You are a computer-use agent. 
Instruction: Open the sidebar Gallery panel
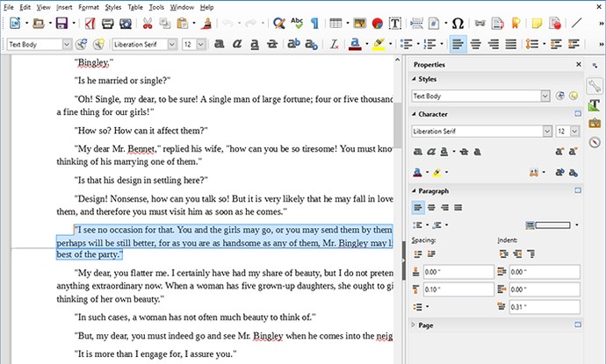click(595, 124)
